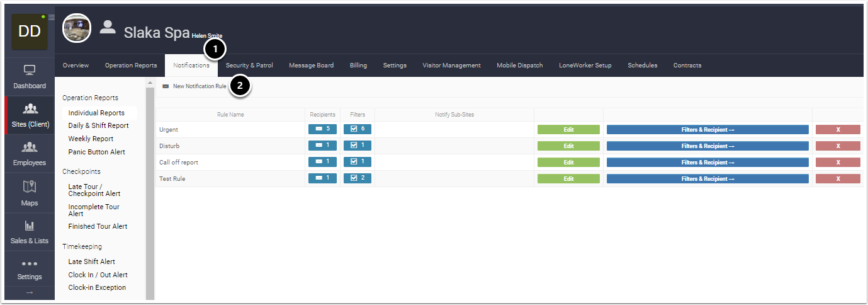Open Mobile Dispatch tab
The width and height of the screenshot is (868, 305).
coord(519,66)
